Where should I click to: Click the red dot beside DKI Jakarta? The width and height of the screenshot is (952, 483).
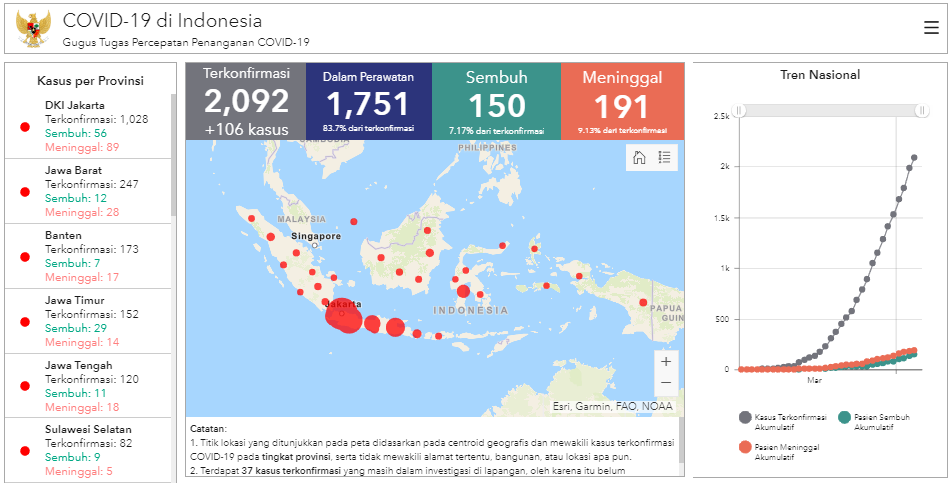click(25, 127)
